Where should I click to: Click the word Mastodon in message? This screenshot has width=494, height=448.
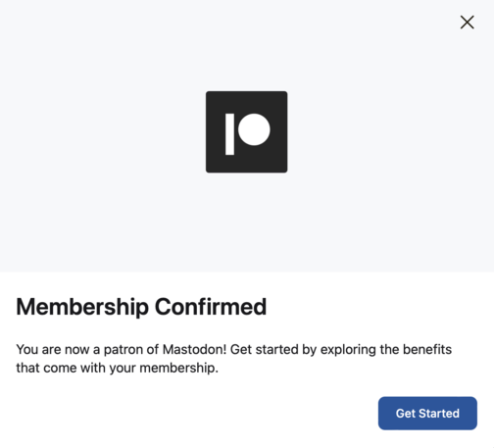[x=194, y=349]
